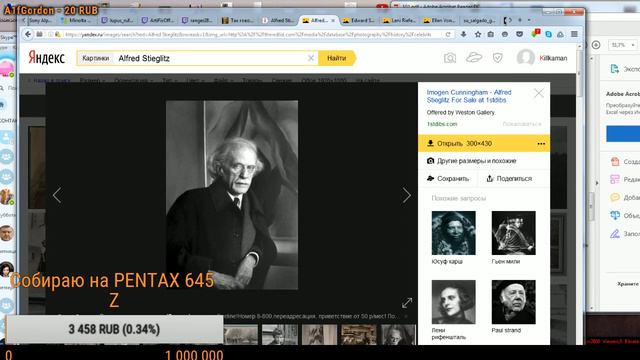Show next image with right arrow
The image size is (640, 360).
(x=407, y=195)
